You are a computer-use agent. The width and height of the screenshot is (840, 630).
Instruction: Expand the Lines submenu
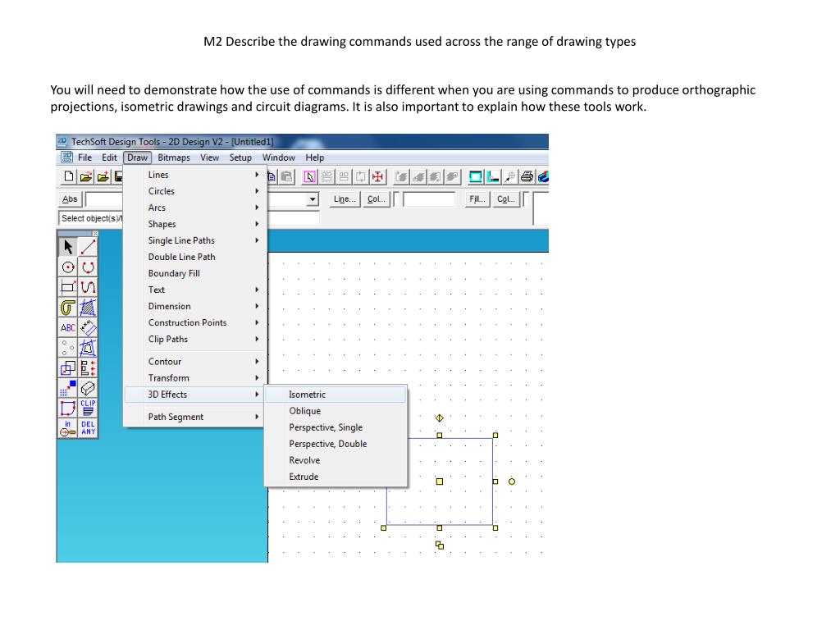tap(195, 175)
